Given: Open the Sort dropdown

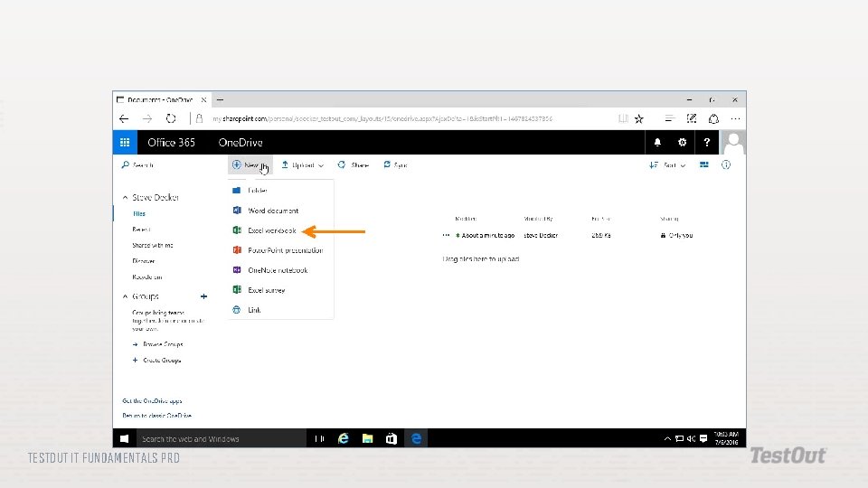Looking at the screenshot, I should click(667, 164).
